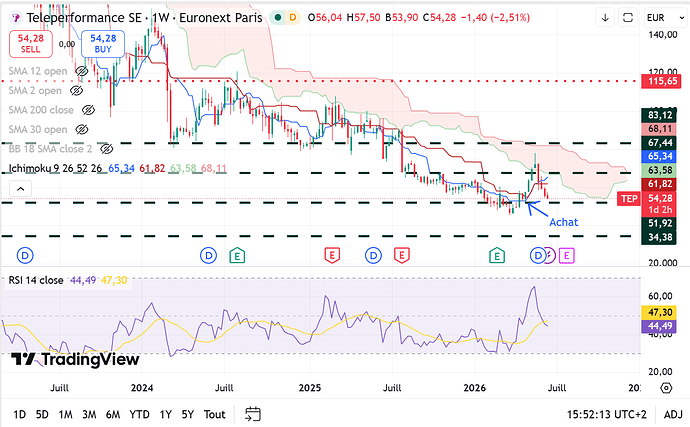The height and width of the screenshot is (427, 690).
Task: Open dividend marker D before Juill 2024
Action: click(x=208, y=255)
